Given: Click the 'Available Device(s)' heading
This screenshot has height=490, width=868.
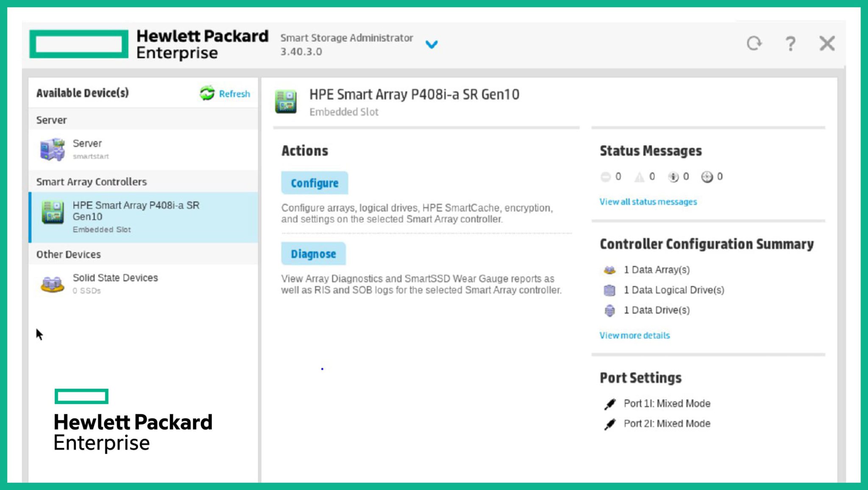Looking at the screenshot, I should point(82,93).
